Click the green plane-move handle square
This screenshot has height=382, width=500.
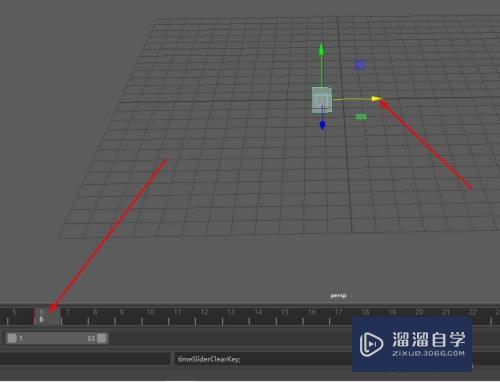pyautogui.click(x=361, y=116)
